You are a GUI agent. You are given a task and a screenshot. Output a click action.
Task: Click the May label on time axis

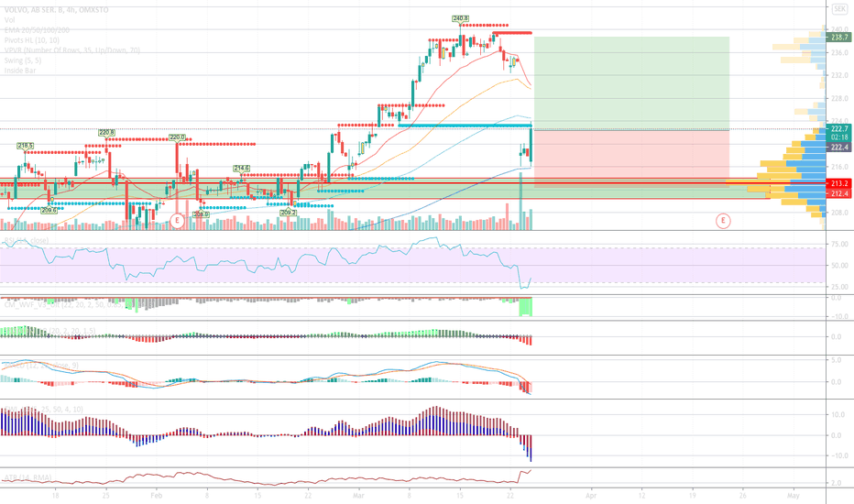coord(793,496)
